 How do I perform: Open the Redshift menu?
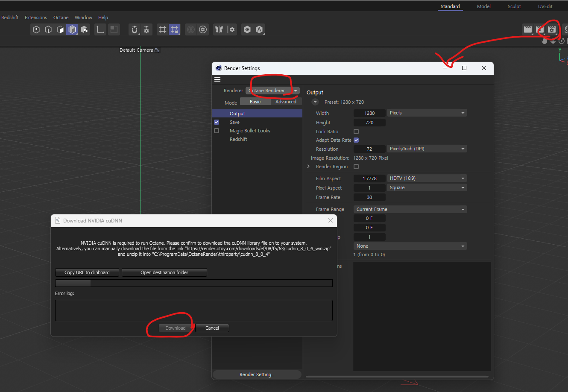10,18
